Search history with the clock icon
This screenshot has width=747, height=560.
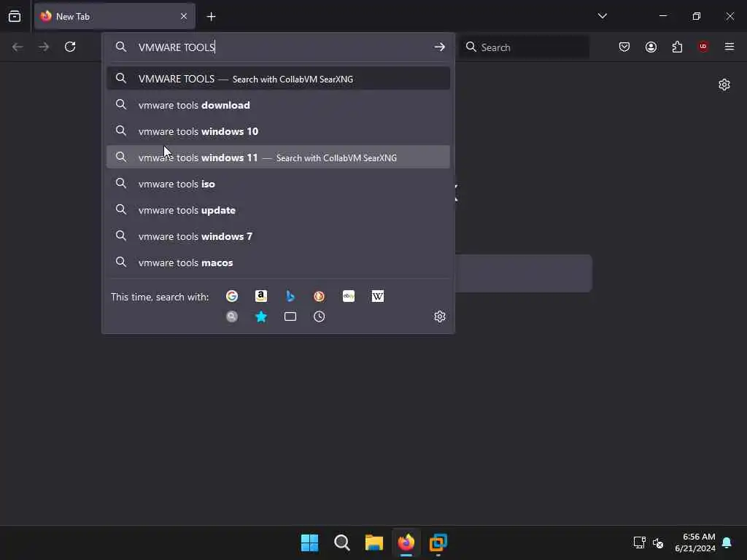pyautogui.click(x=320, y=316)
